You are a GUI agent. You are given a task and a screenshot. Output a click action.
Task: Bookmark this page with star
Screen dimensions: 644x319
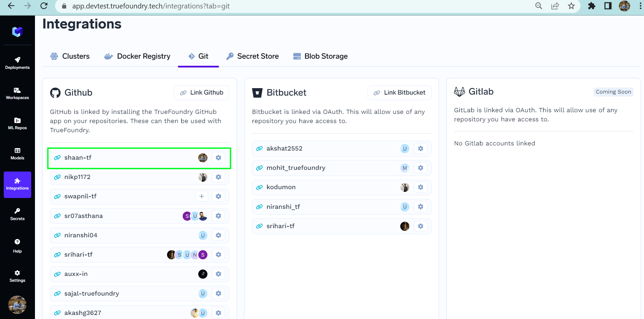tap(571, 6)
